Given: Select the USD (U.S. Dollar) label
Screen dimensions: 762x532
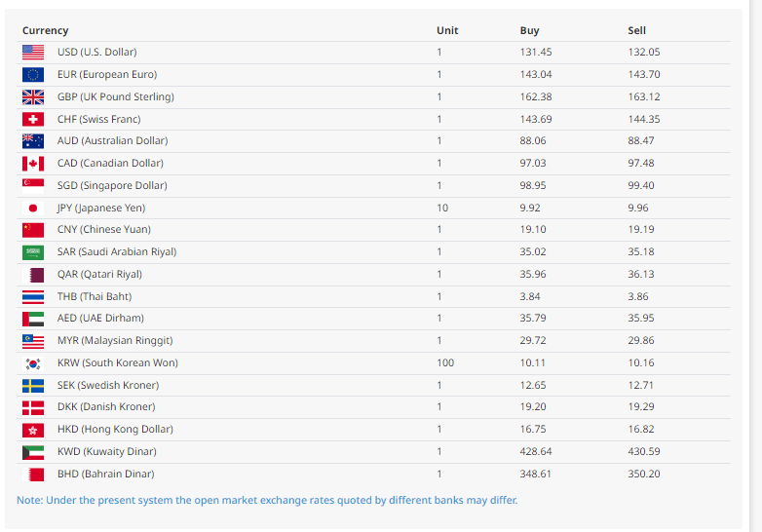Looking at the screenshot, I should click(x=96, y=53).
